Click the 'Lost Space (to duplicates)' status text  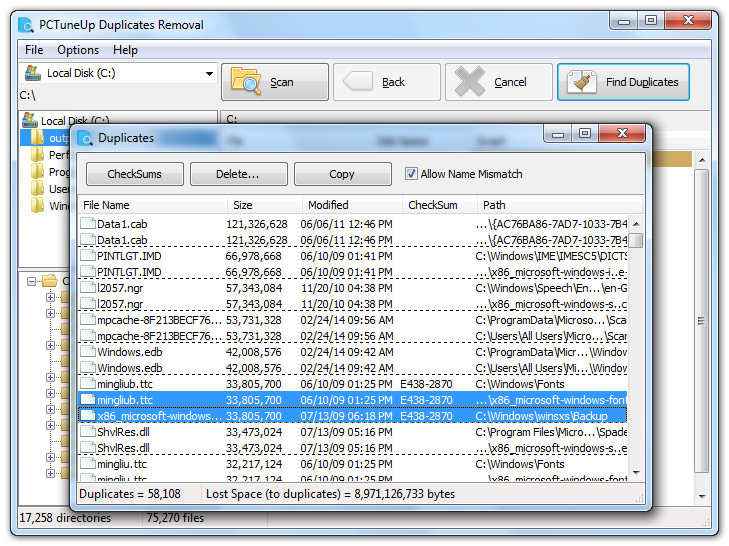point(331,494)
